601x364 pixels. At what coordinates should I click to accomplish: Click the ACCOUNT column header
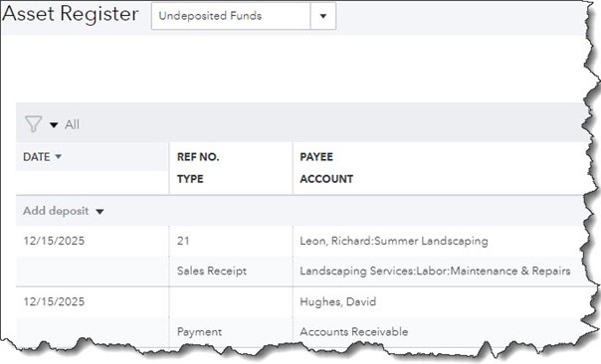coord(326,179)
